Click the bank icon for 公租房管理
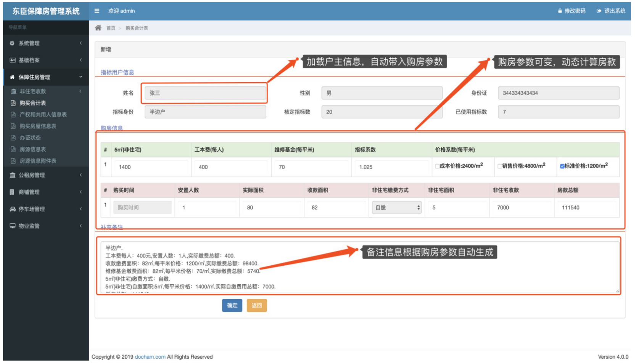 13,175
